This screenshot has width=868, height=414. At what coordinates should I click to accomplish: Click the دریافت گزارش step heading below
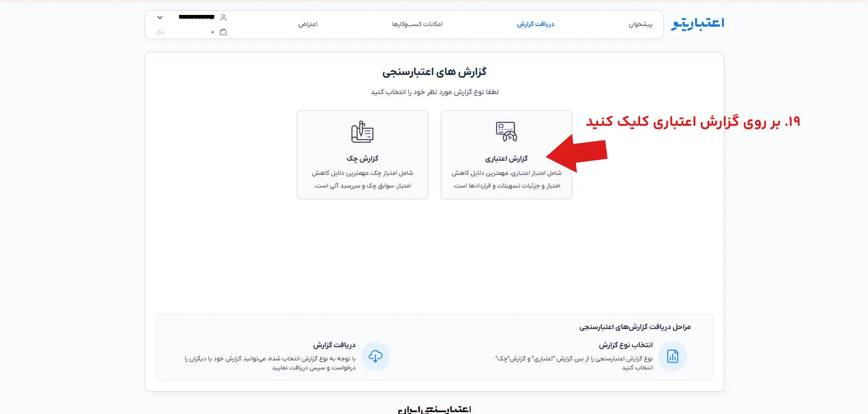(x=334, y=345)
